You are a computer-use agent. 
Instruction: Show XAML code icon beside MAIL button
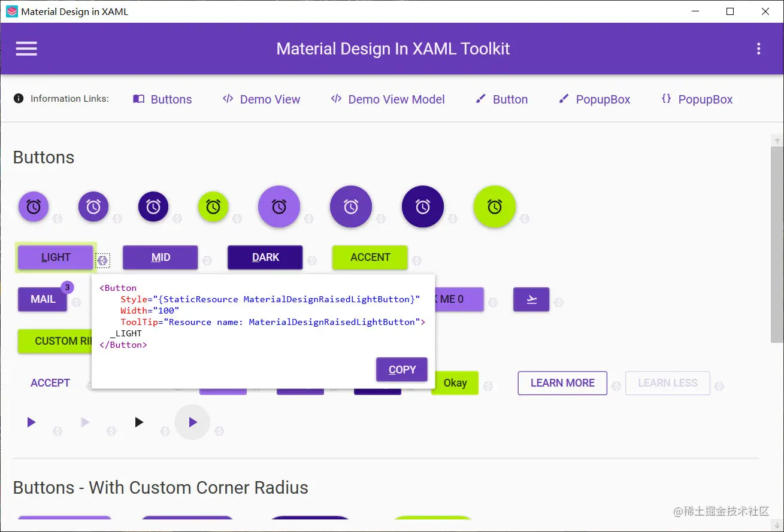tap(76, 302)
